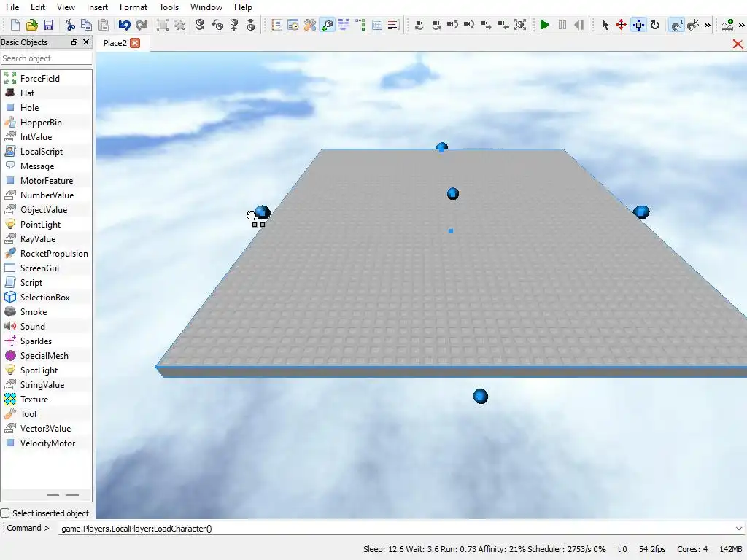Open the Help menu
The width and height of the screenshot is (747, 560).
pyautogui.click(x=243, y=7)
